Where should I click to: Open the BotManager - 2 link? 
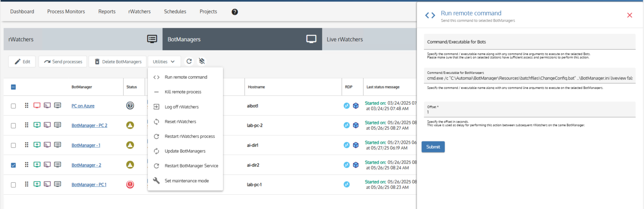click(x=86, y=165)
